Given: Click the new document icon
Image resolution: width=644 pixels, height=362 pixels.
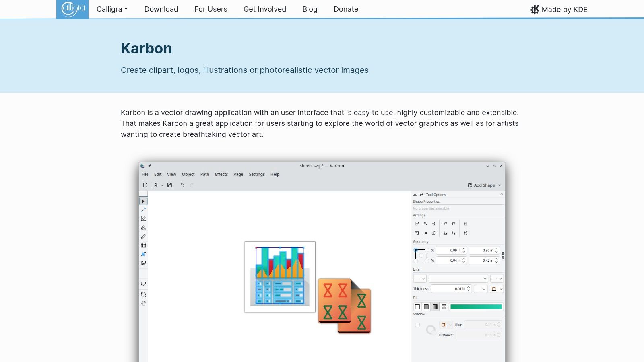Looking at the screenshot, I should pos(145,185).
